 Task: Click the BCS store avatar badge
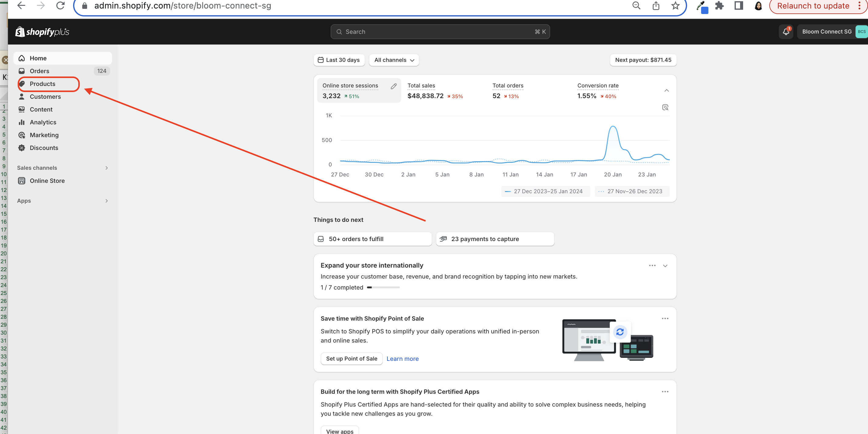(861, 32)
